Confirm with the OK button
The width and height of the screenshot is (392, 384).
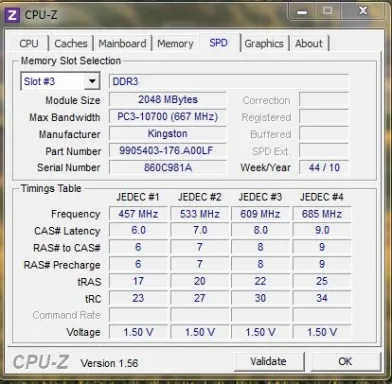[x=345, y=361]
